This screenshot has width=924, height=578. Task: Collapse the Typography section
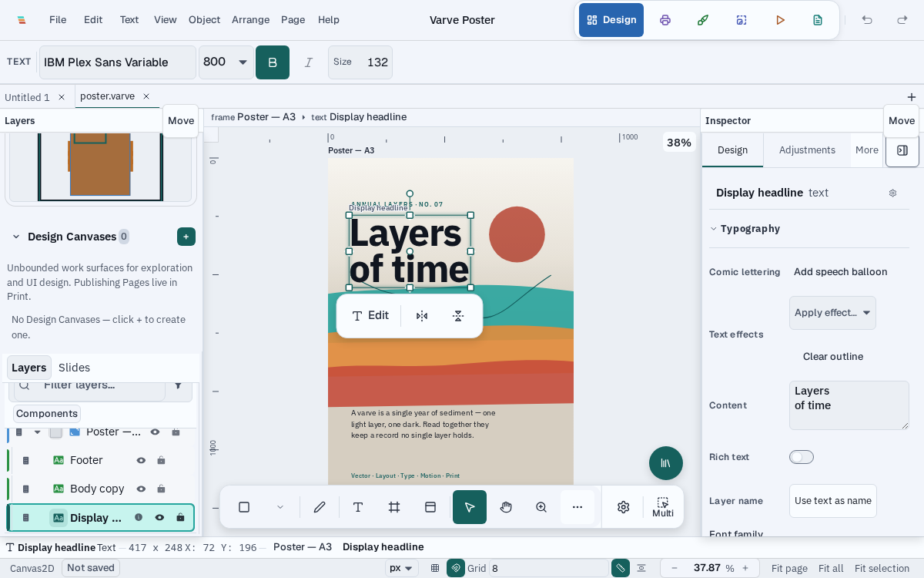(714, 229)
